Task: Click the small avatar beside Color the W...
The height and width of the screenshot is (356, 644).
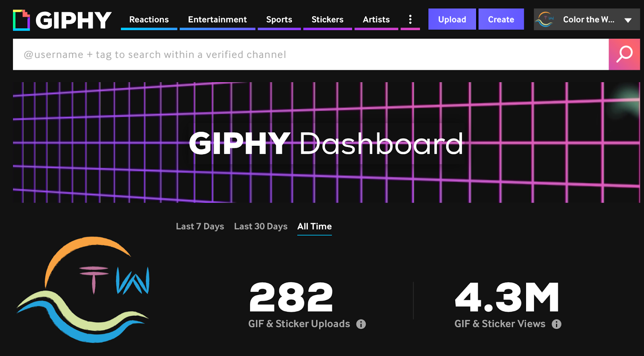Action: (545, 19)
